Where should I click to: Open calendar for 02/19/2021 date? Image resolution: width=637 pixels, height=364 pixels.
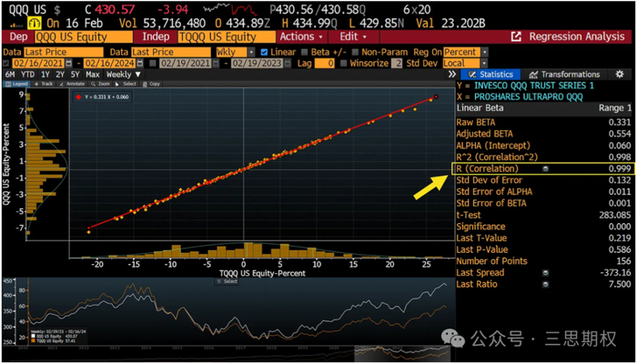216,64
